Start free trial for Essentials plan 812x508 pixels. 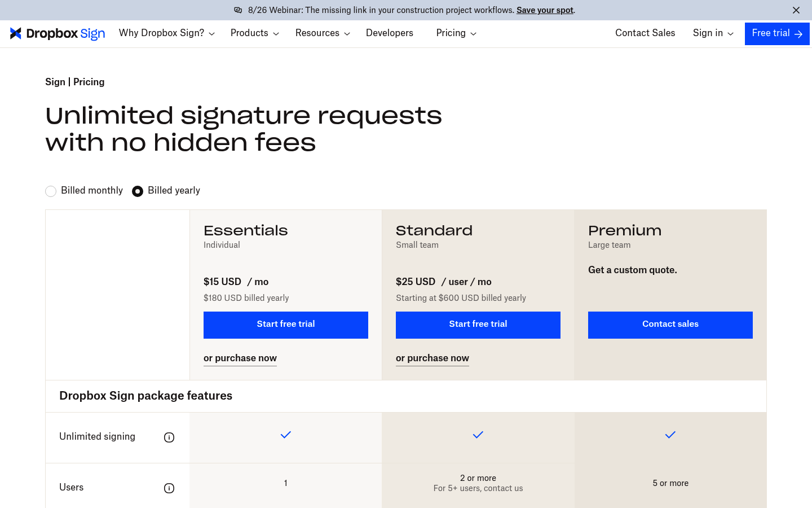[286, 325]
